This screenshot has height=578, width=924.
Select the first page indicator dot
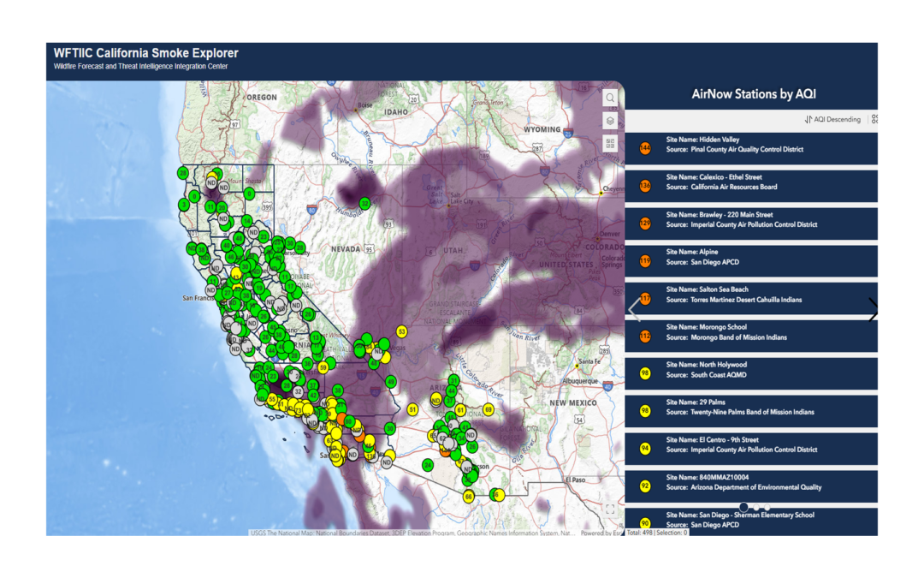click(x=743, y=508)
